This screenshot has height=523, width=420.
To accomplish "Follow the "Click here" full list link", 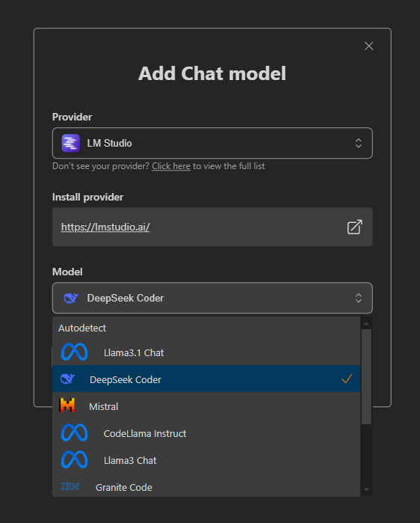I will click(x=171, y=166).
